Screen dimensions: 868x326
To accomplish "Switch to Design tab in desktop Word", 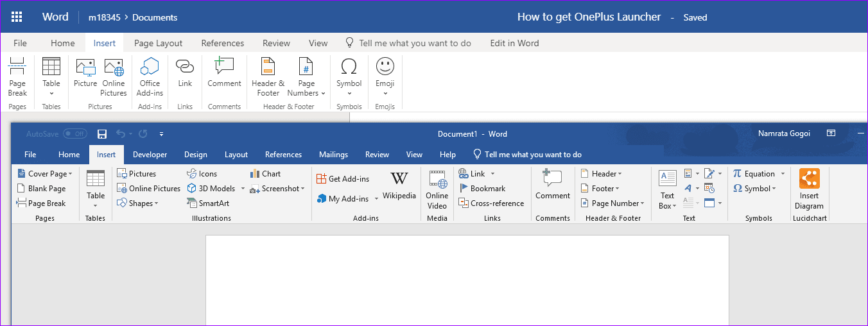I will coord(196,155).
